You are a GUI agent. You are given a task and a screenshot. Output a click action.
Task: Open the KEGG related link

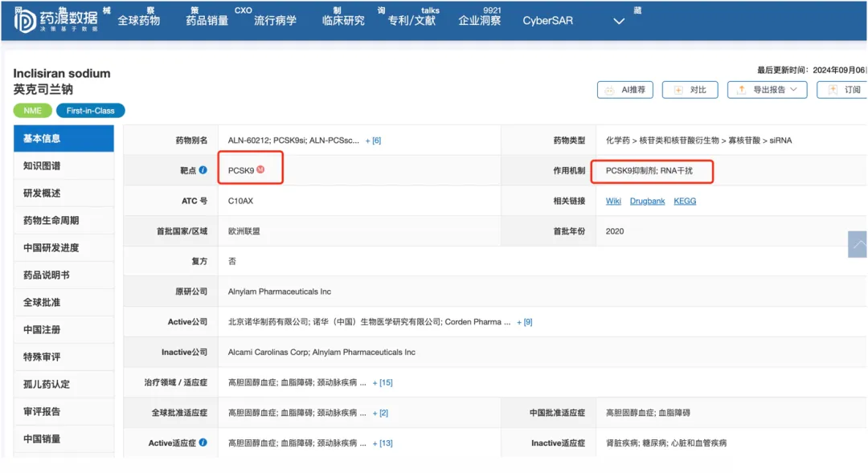[x=685, y=201]
